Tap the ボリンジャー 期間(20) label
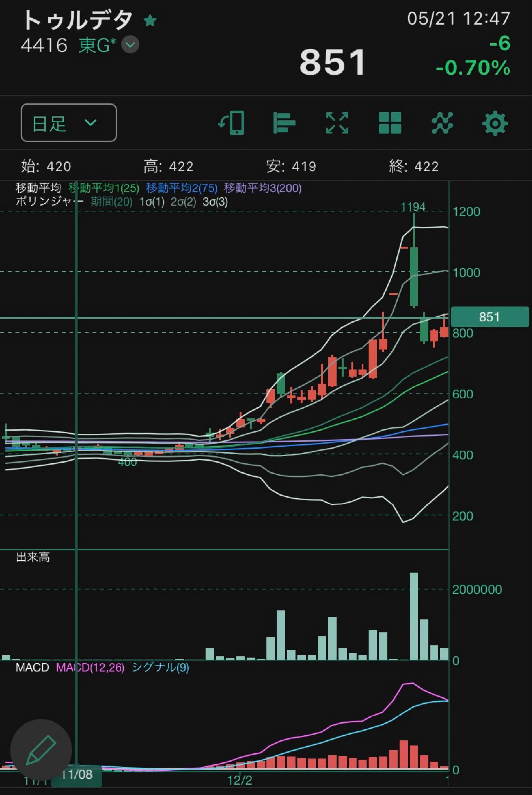 tap(111, 202)
